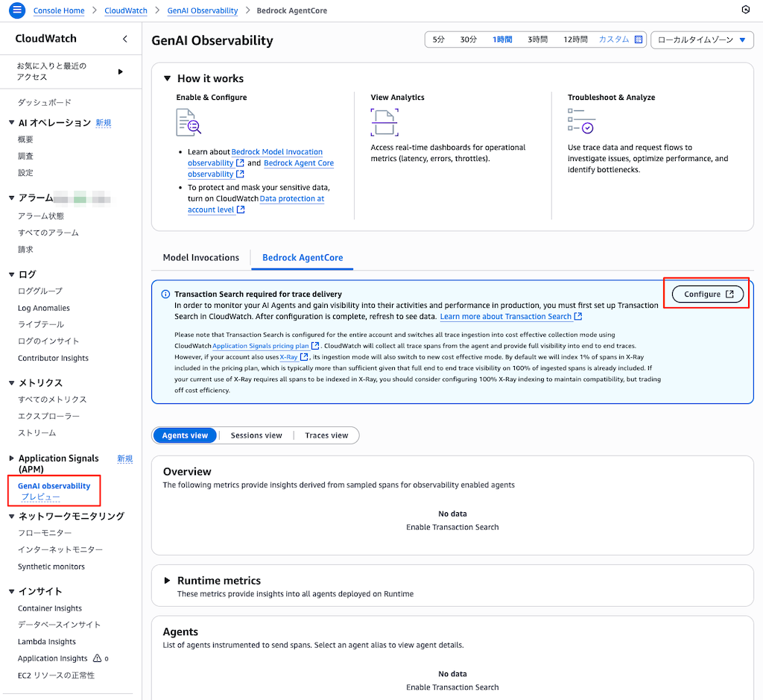The width and height of the screenshot is (763, 700).
Task: Switch to Traces view
Action: tap(326, 435)
